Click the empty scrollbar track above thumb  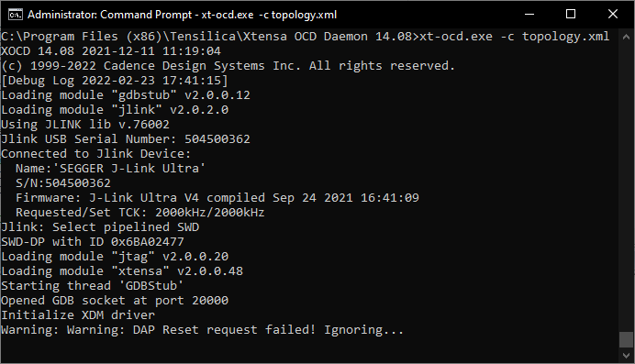[626, 188]
